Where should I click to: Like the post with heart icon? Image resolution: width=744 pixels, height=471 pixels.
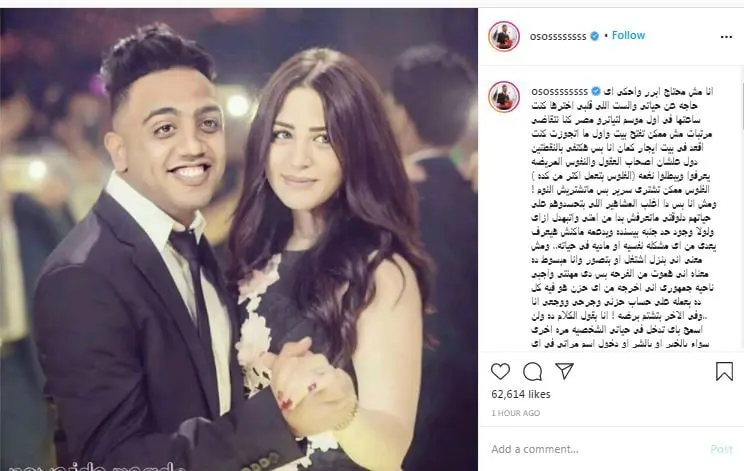(500, 371)
